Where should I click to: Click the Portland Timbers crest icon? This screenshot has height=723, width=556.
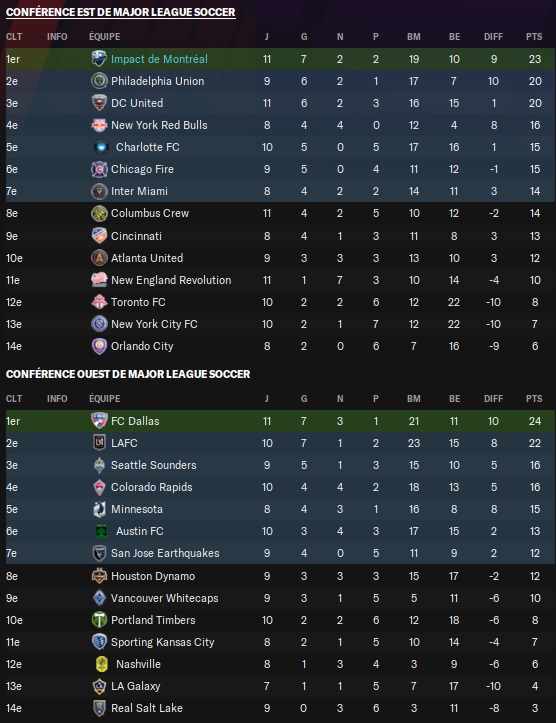tap(99, 620)
